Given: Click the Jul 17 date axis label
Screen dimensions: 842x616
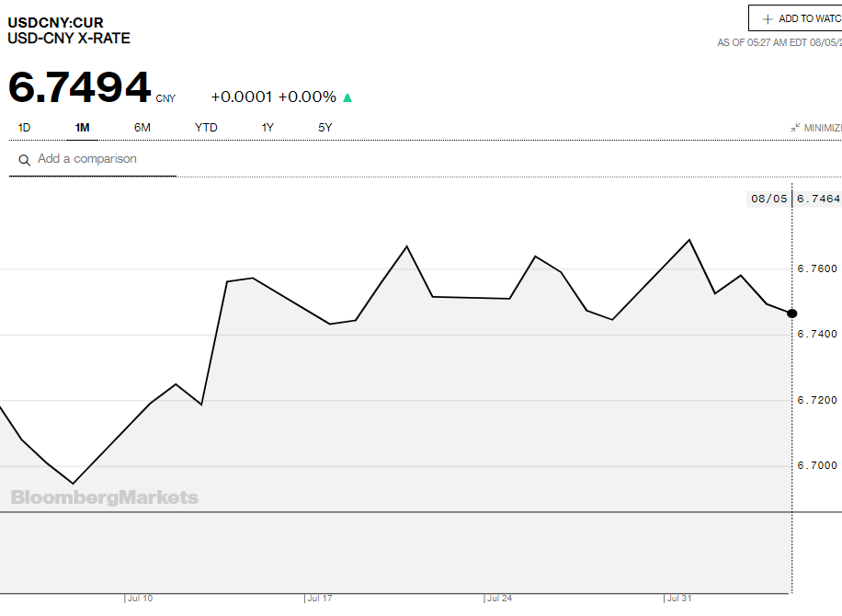Looking at the screenshot, I should (x=319, y=599).
